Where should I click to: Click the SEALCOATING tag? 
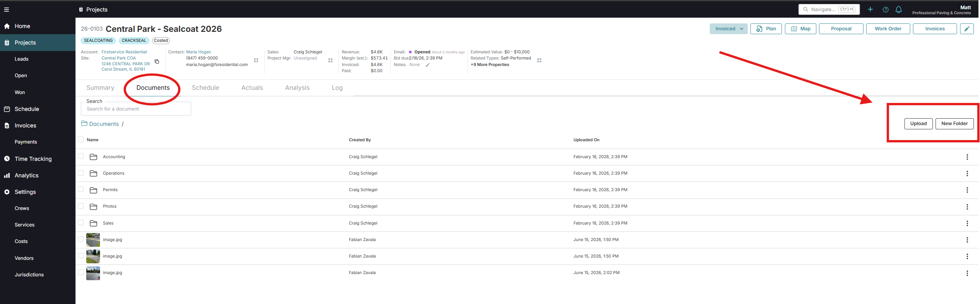98,41
